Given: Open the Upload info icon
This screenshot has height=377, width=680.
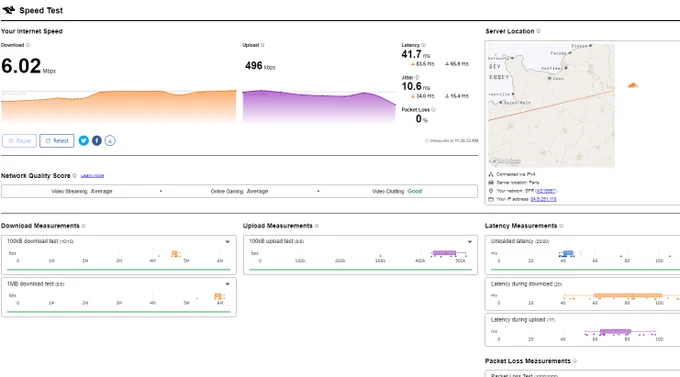Looking at the screenshot, I should [x=262, y=45].
